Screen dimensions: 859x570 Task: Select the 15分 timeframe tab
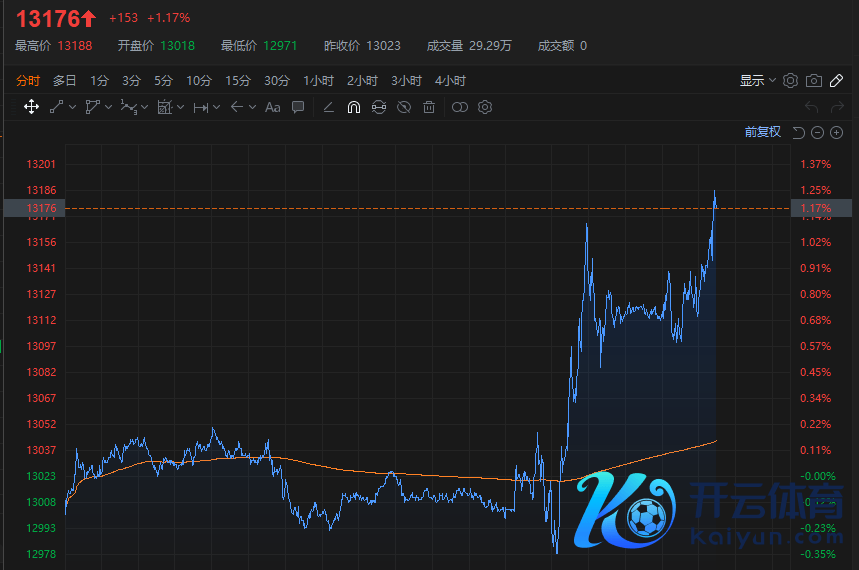(x=237, y=81)
